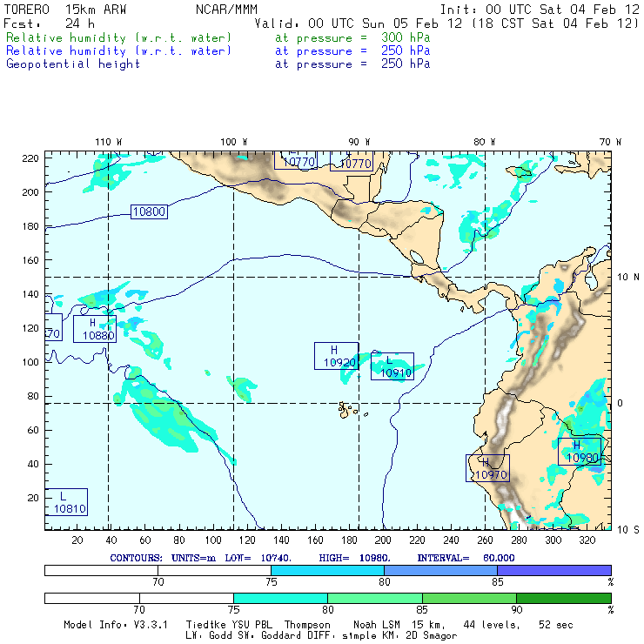Click the 'INTERVAL= 60.000' contour text
Screen dimensions: 644x644
point(466,558)
